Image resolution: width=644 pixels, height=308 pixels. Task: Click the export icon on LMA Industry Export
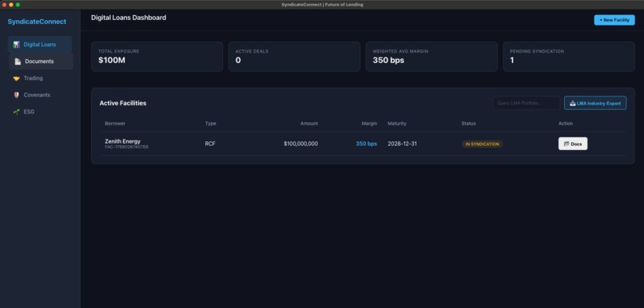tap(573, 104)
